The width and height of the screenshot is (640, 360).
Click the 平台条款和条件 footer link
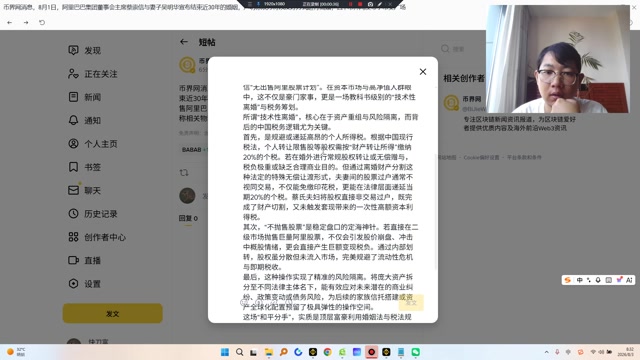point(524,158)
